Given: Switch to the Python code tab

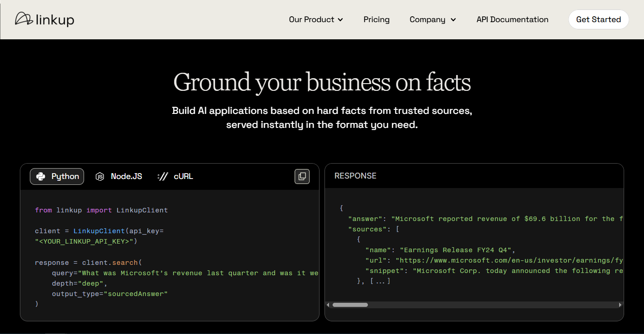Looking at the screenshot, I should tap(57, 176).
